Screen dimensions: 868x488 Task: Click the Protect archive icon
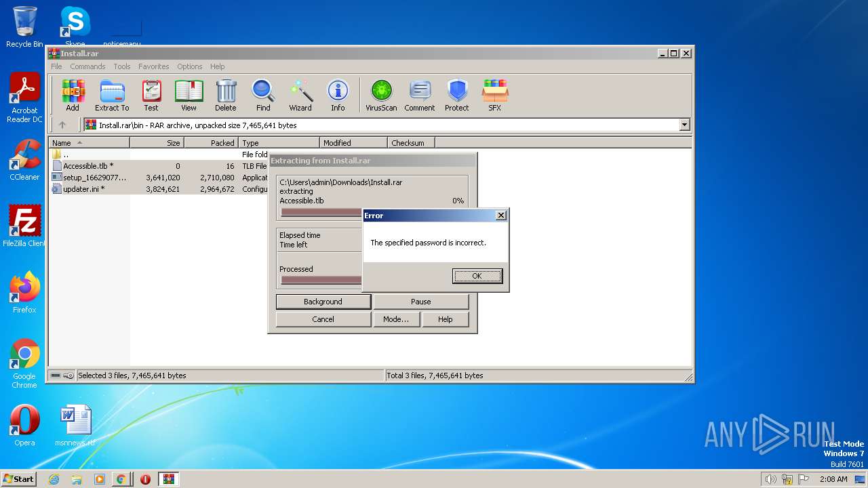(x=457, y=95)
